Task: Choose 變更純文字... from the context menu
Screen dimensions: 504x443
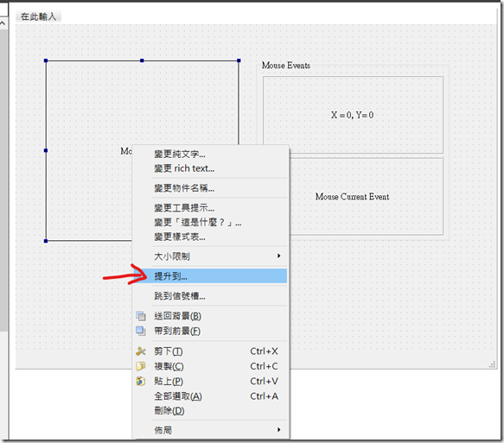Action: click(211, 154)
